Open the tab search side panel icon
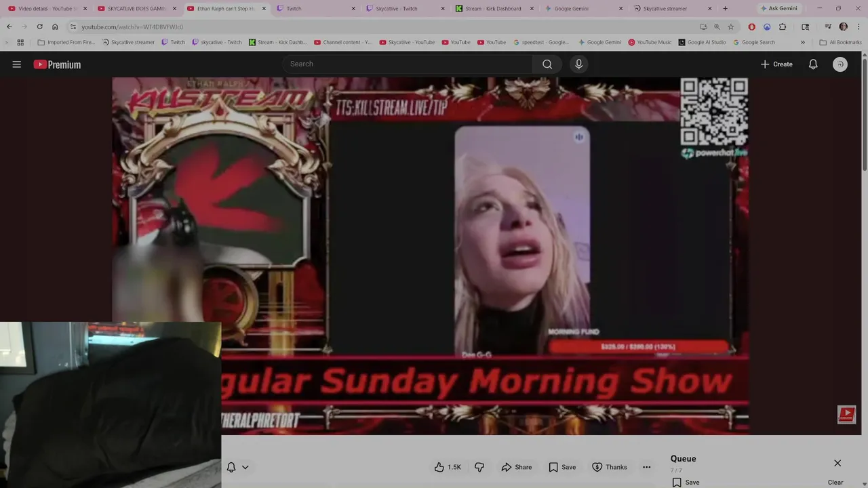 point(805,26)
